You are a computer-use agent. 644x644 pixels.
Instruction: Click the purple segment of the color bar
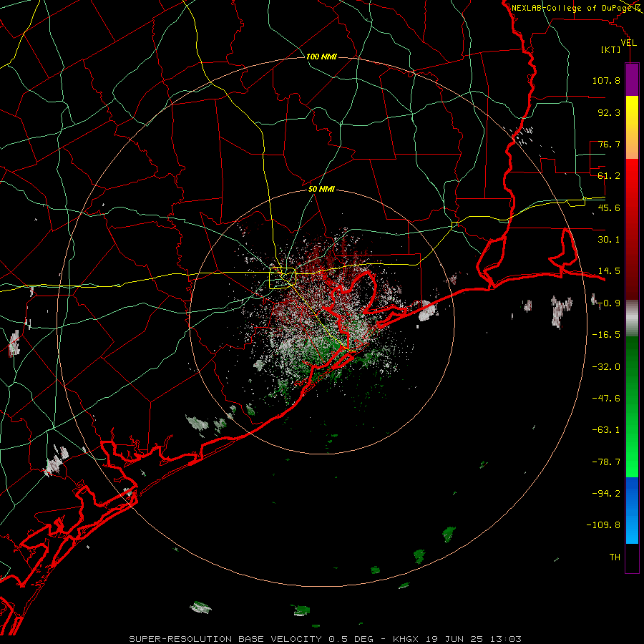(x=632, y=80)
